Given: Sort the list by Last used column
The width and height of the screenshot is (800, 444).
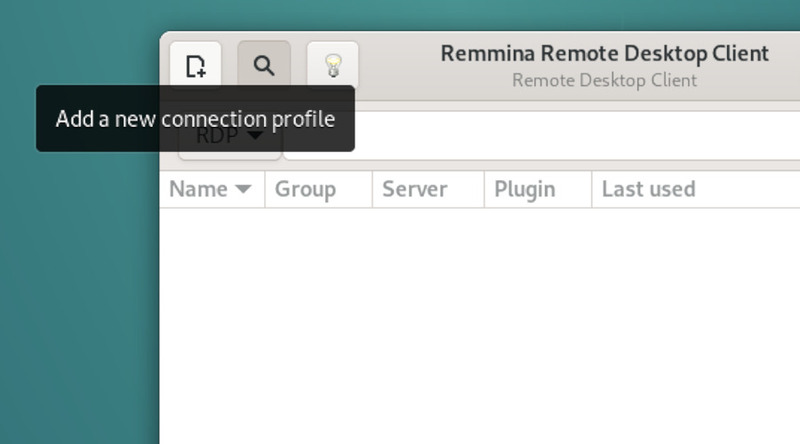Looking at the screenshot, I should point(648,189).
